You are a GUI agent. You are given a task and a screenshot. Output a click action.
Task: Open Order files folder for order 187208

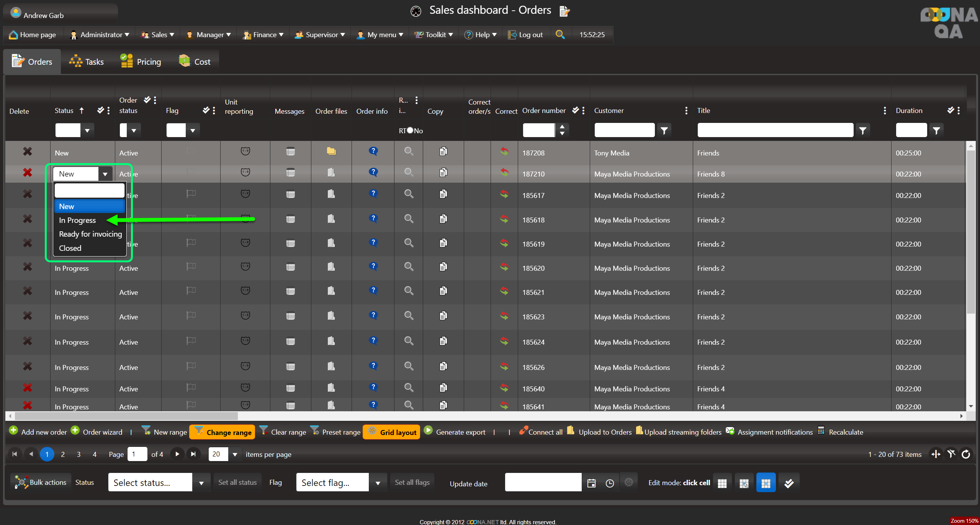(331, 152)
